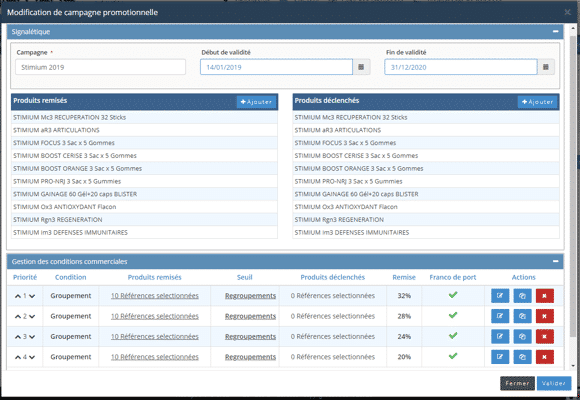Click the Début de validité date field
This screenshot has width=580, height=400.
276,67
